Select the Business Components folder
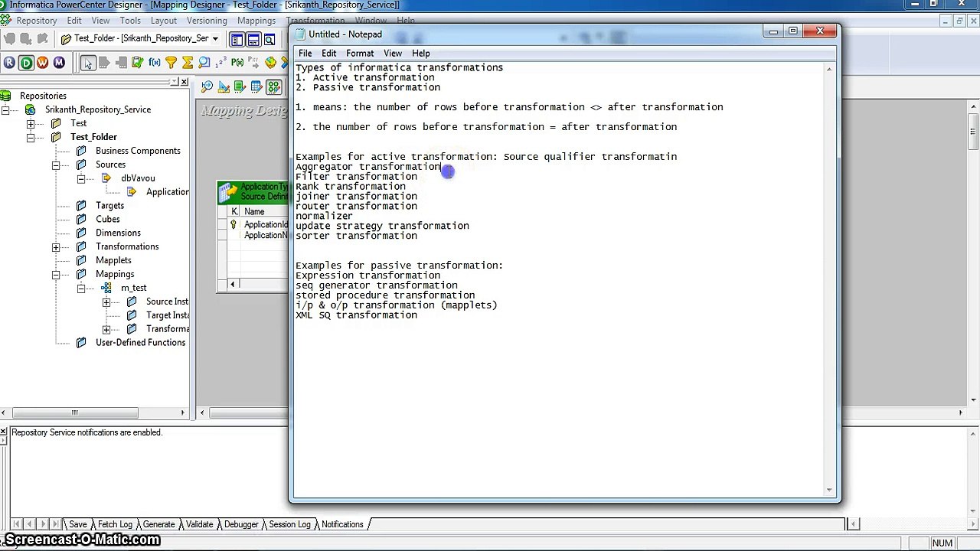 tap(138, 151)
